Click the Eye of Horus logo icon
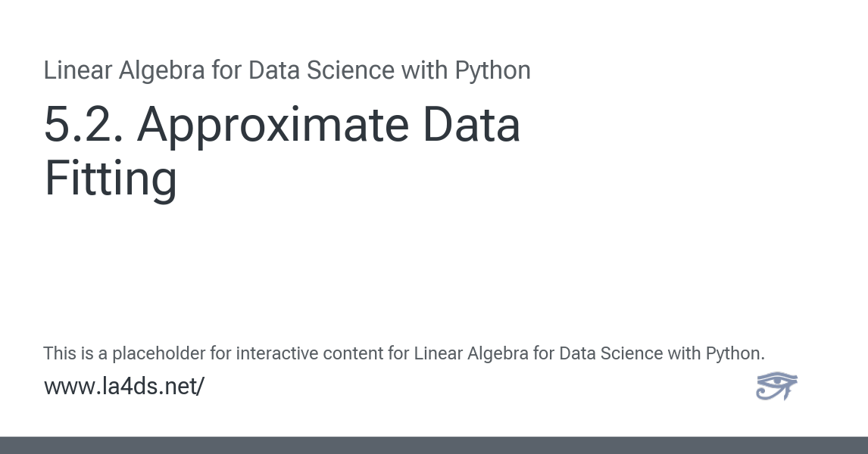 coord(776,386)
